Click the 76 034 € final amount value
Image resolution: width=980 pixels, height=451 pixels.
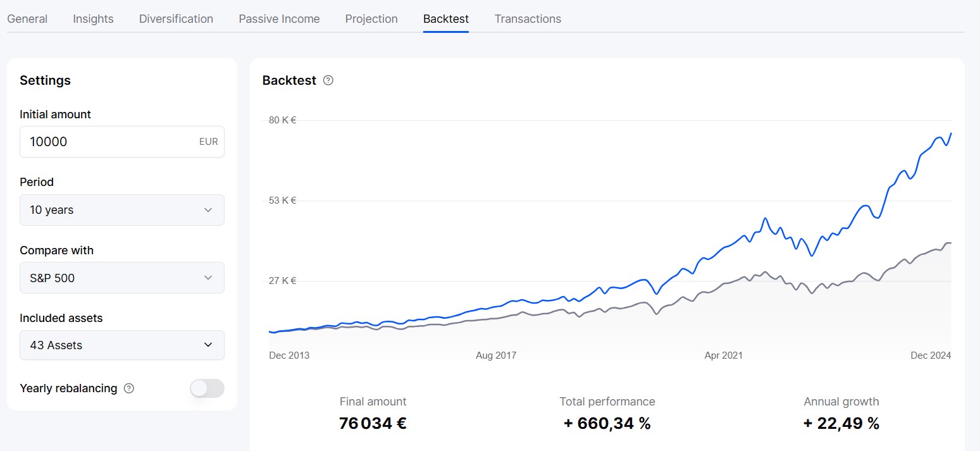(373, 423)
